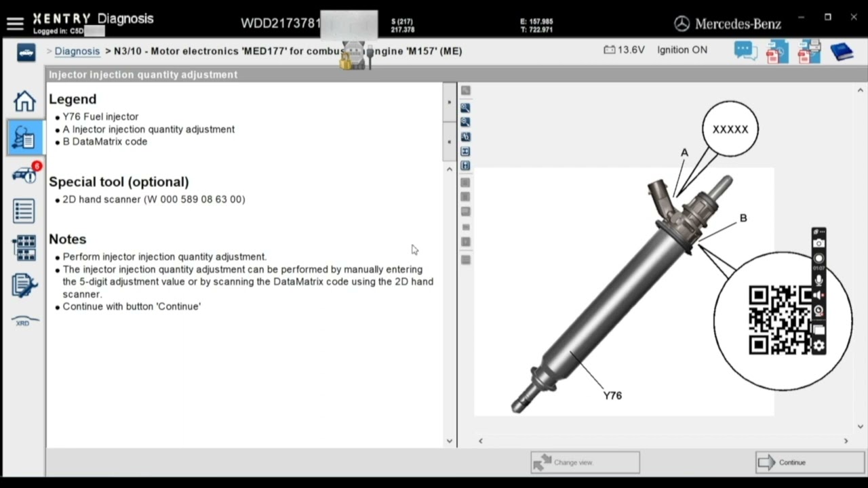Click the Y76 label in the diagram
Image resolution: width=868 pixels, height=488 pixels.
pyautogui.click(x=612, y=395)
